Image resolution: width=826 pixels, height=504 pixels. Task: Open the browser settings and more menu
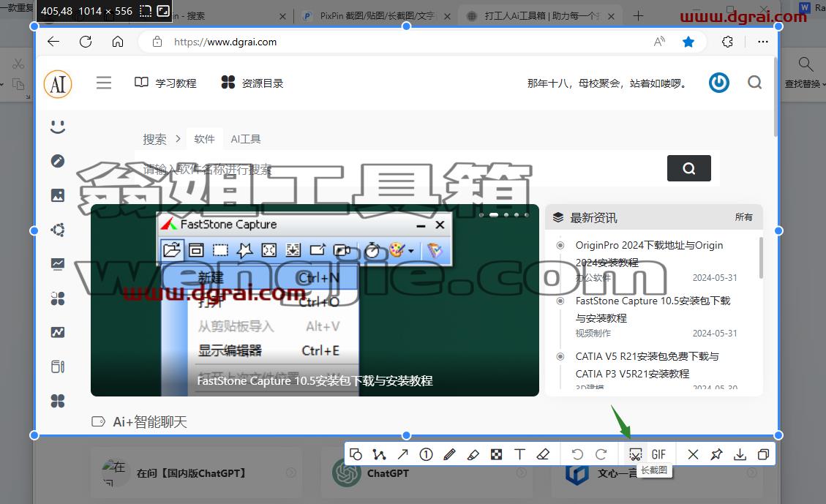point(763,42)
